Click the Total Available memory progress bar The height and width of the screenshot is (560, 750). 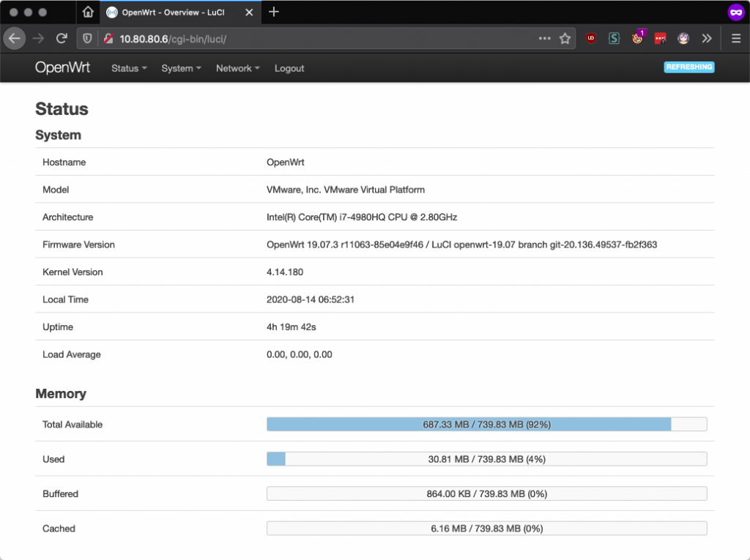(487, 424)
